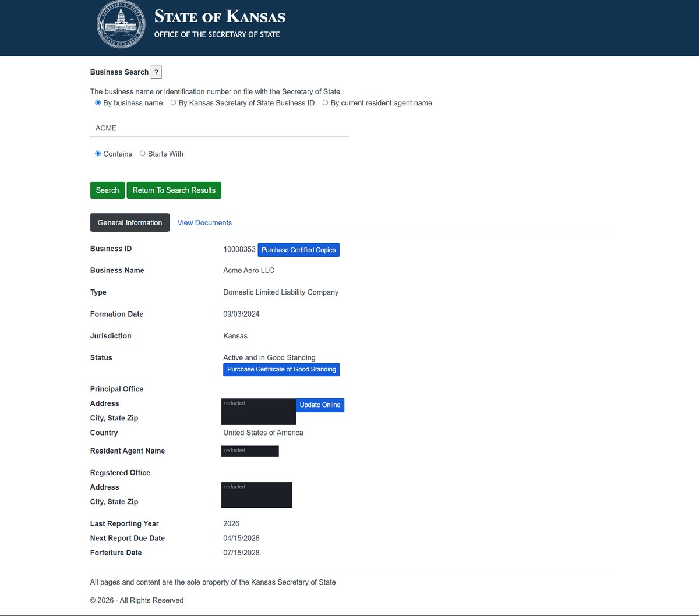Click the Business ID value 10008353
This screenshot has height=616, width=699.
[239, 249]
